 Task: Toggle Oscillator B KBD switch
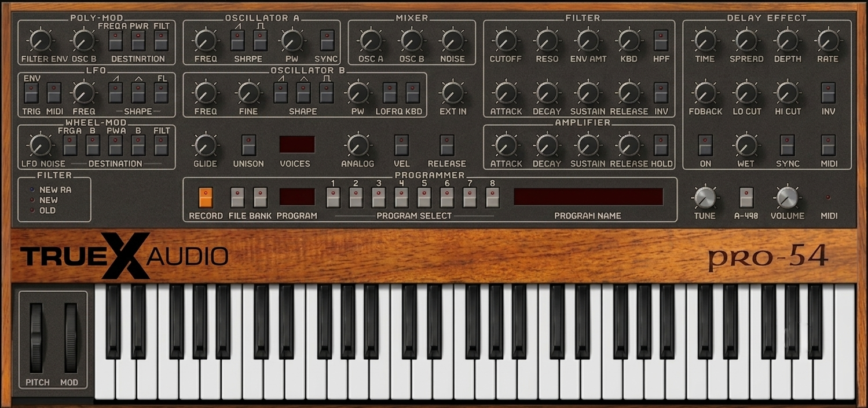413,93
